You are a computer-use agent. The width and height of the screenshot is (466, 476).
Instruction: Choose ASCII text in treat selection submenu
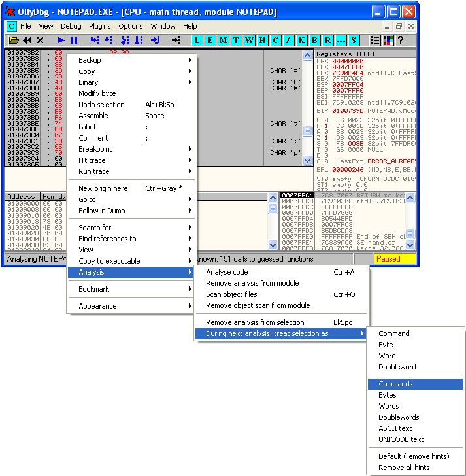point(415,428)
